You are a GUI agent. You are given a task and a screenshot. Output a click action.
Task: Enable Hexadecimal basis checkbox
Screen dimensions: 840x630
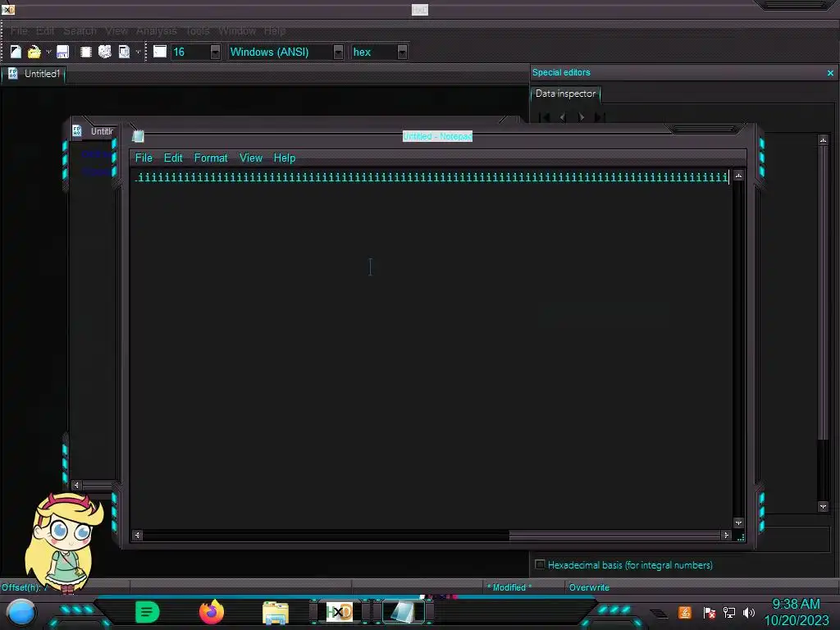[x=540, y=564]
